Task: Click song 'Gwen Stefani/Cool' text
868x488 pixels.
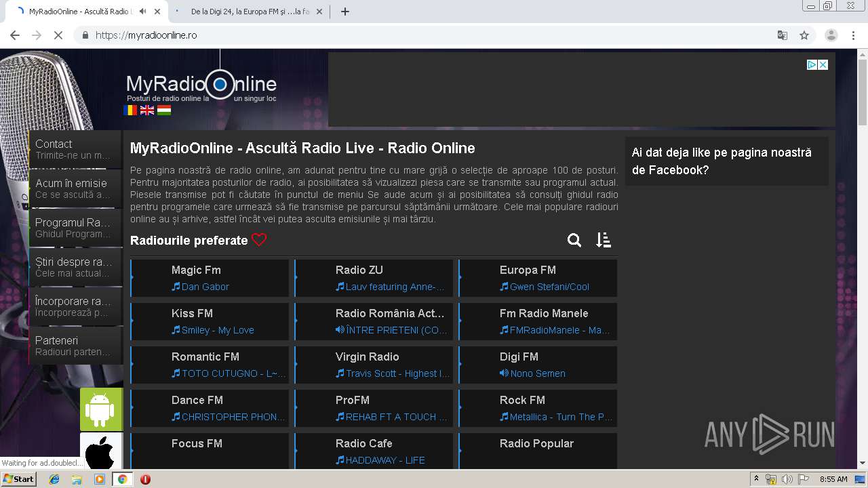Action: [549, 287]
